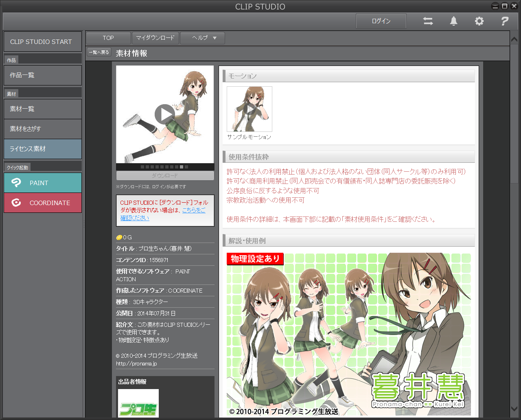Viewport: 521px width, 420px height.
Task: Click the scroll down arrow at bottom right
Action: pos(514,408)
